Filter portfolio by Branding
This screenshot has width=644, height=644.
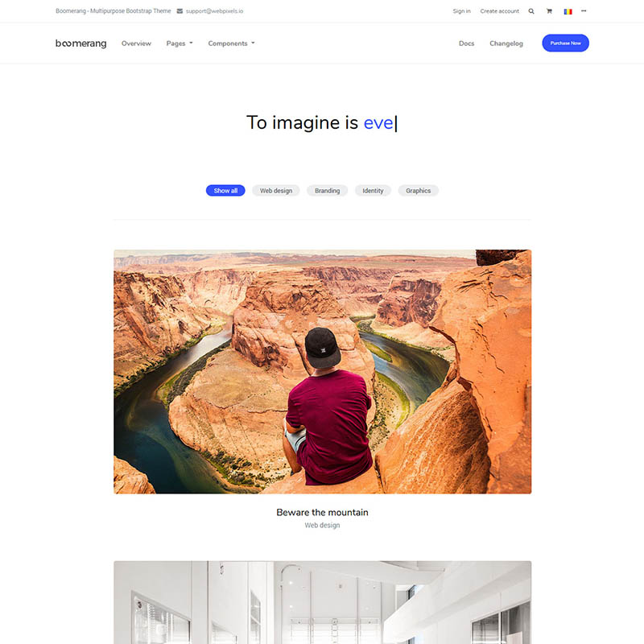pos(328,191)
